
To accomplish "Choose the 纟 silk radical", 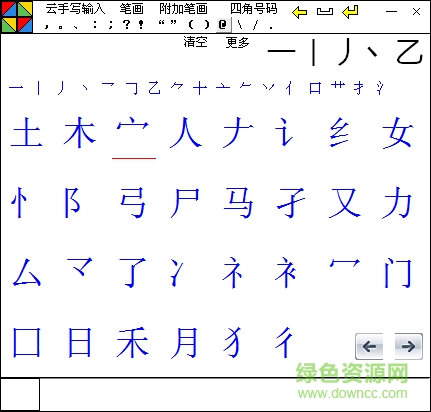I will (339, 132).
